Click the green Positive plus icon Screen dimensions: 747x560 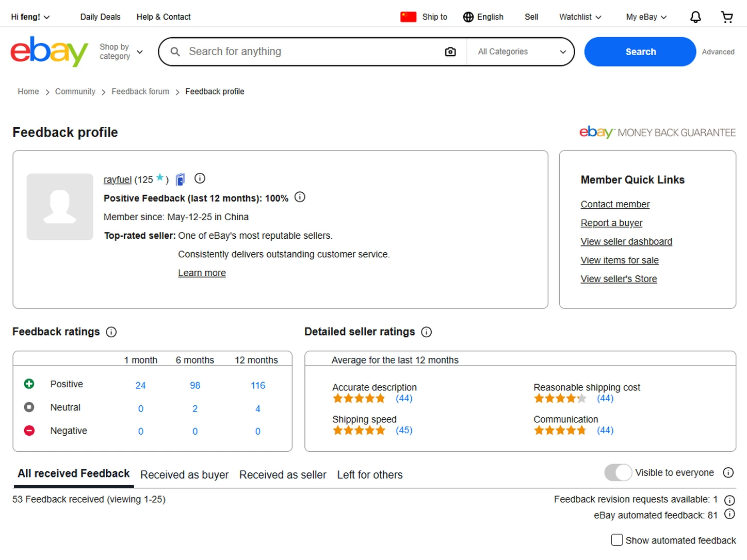pyautogui.click(x=29, y=384)
